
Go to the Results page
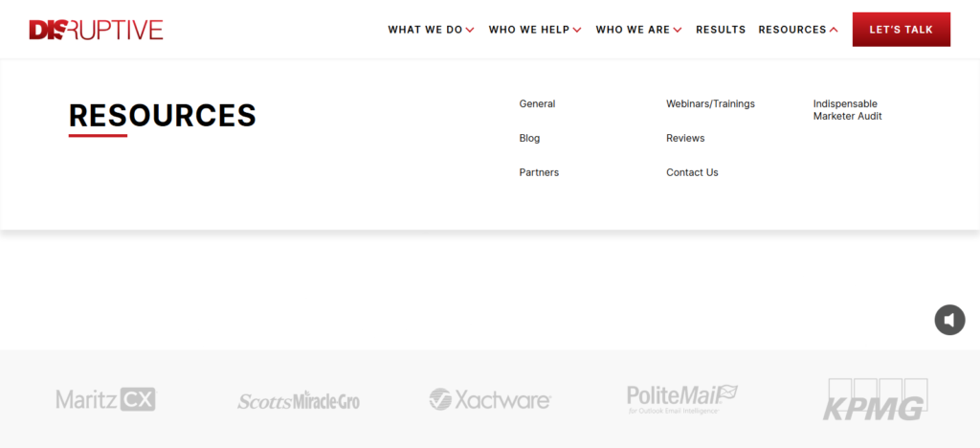[x=721, y=30]
